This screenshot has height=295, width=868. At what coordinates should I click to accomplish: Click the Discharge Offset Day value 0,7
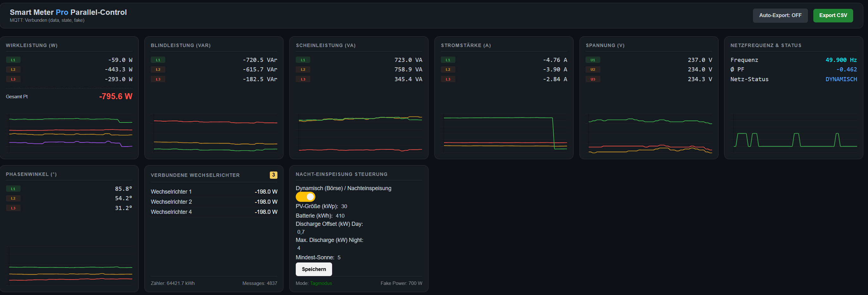point(301,232)
